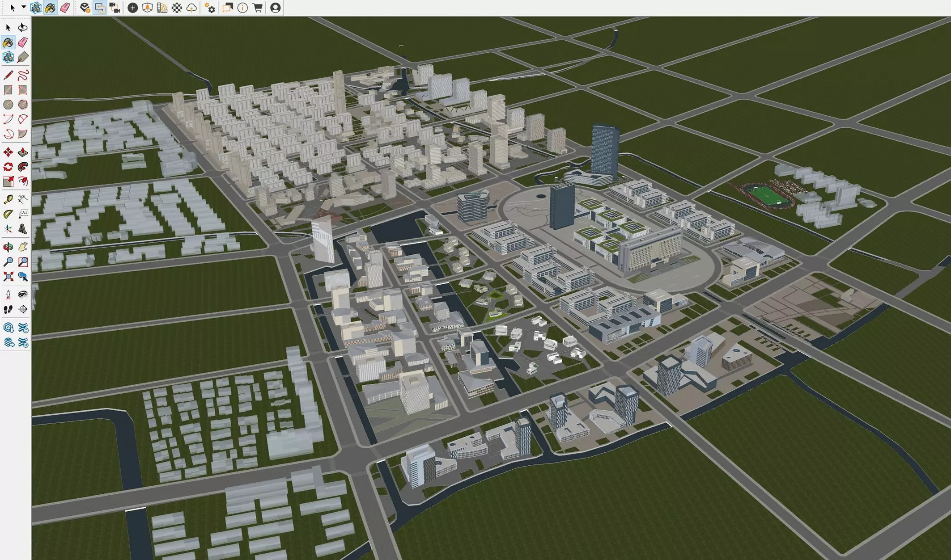Image resolution: width=951 pixels, height=560 pixels.
Task: Select the 2-Point Arc tool
Action: pos(22,119)
